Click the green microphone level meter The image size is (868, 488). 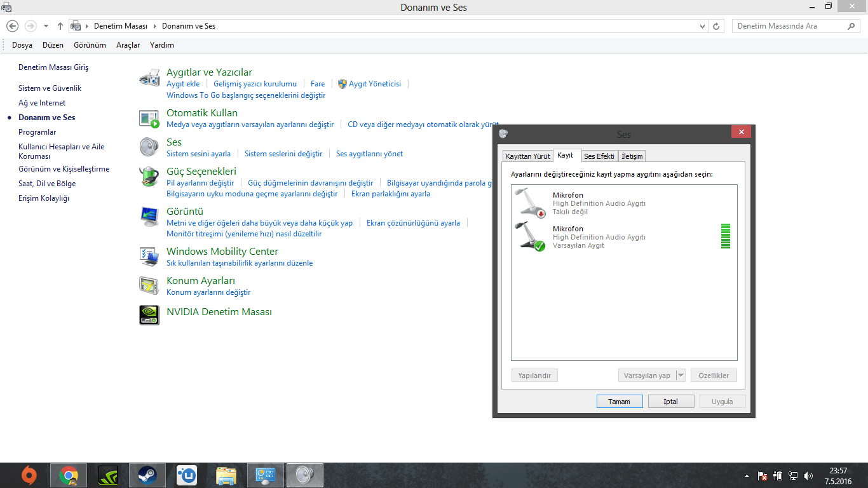[x=726, y=236]
